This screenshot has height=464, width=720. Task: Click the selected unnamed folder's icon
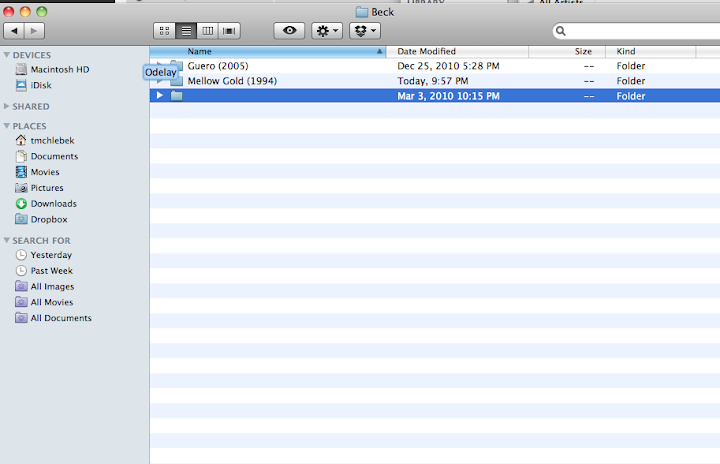click(x=177, y=96)
